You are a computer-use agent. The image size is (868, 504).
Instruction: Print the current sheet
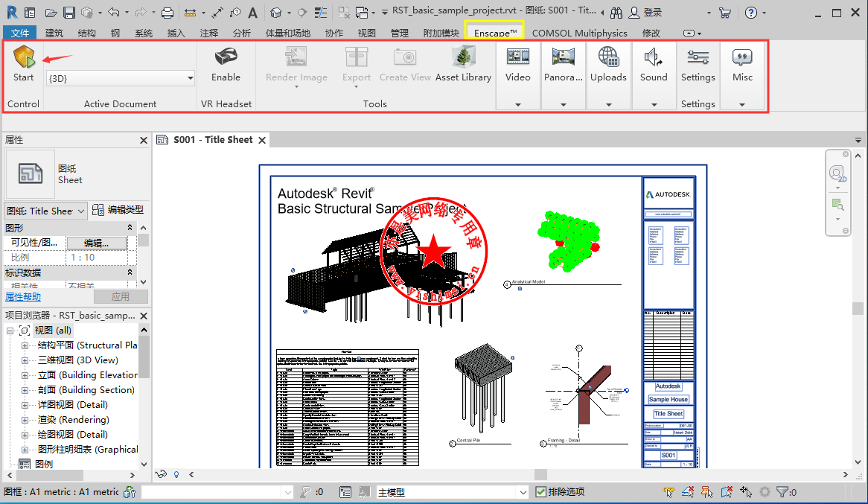(167, 12)
